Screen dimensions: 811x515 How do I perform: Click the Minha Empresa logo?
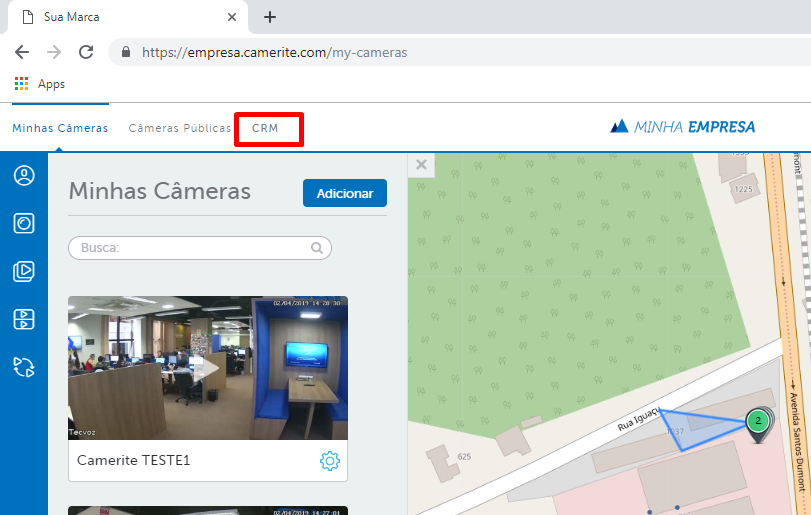coord(683,127)
